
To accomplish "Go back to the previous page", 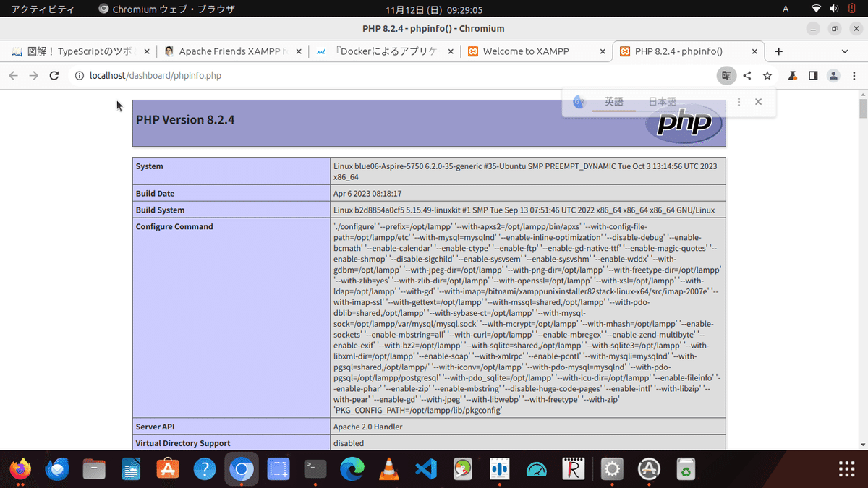I will point(13,75).
